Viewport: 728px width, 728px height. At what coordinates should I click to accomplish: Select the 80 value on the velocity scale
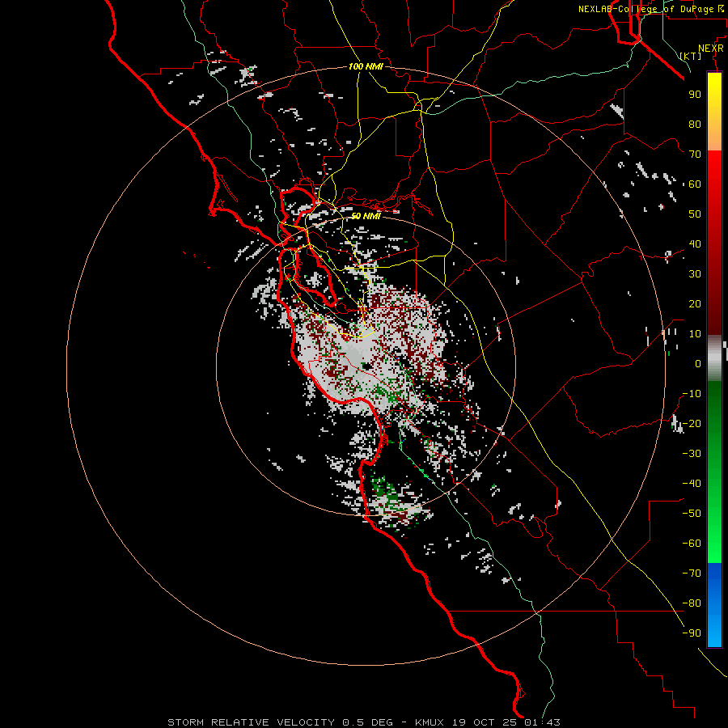[x=695, y=125]
